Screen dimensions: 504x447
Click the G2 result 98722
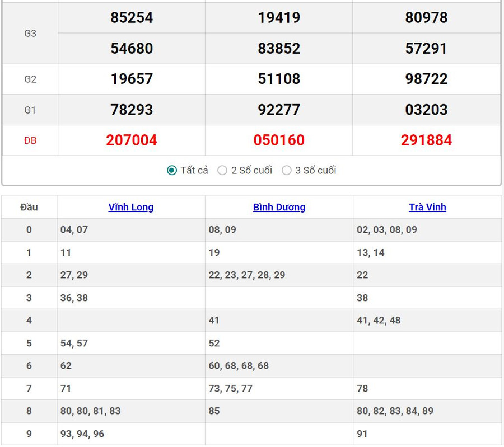(426, 79)
